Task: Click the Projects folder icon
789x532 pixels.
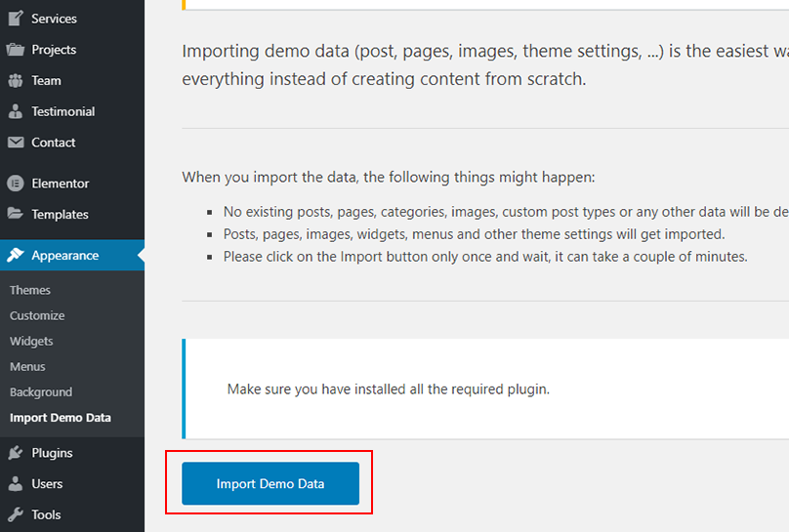Action: coord(15,50)
